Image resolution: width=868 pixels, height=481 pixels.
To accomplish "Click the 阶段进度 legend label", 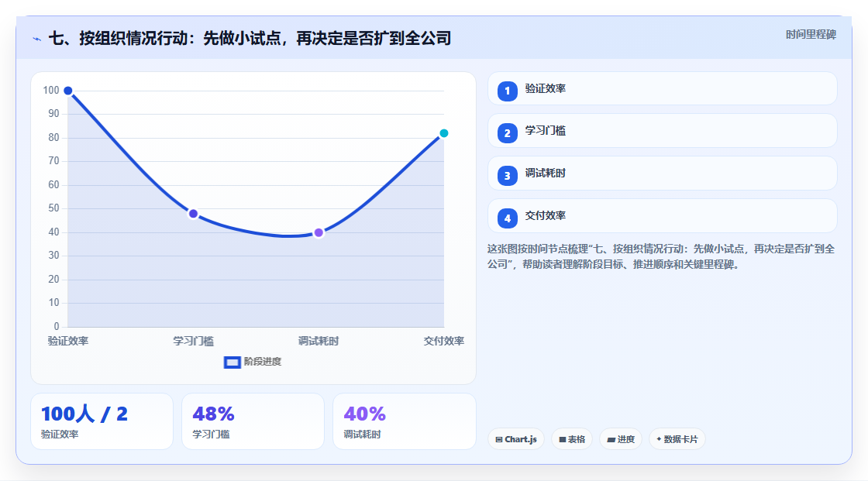I will pyautogui.click(x=263, y=362).
